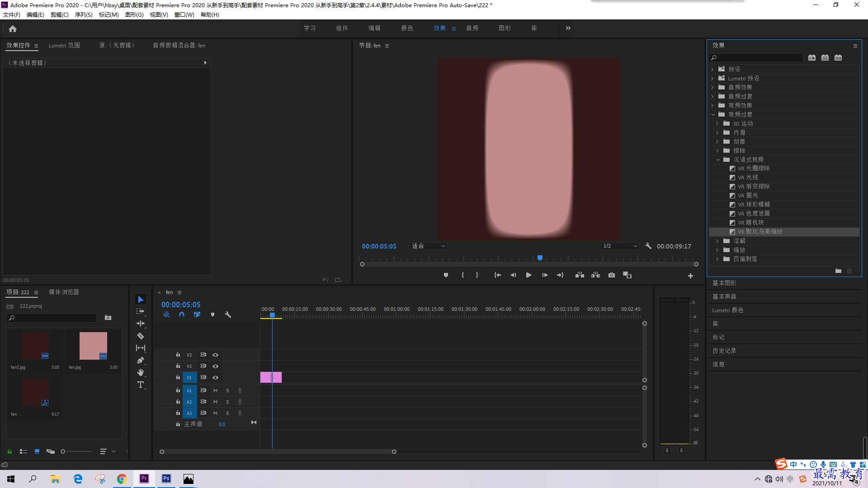Toggle lock on track V3
The width and height of the screenshot is (868, 488).
tap(178, 355)
